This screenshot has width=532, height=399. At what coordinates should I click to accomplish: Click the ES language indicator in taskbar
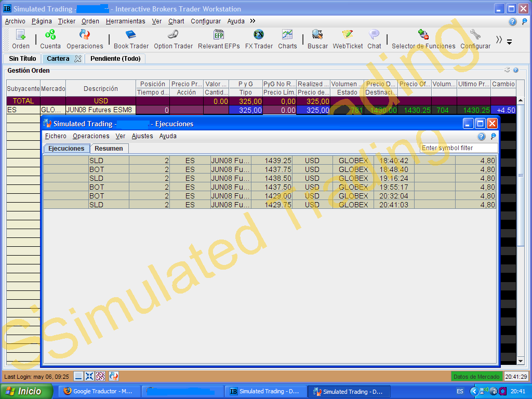[460, 392]
